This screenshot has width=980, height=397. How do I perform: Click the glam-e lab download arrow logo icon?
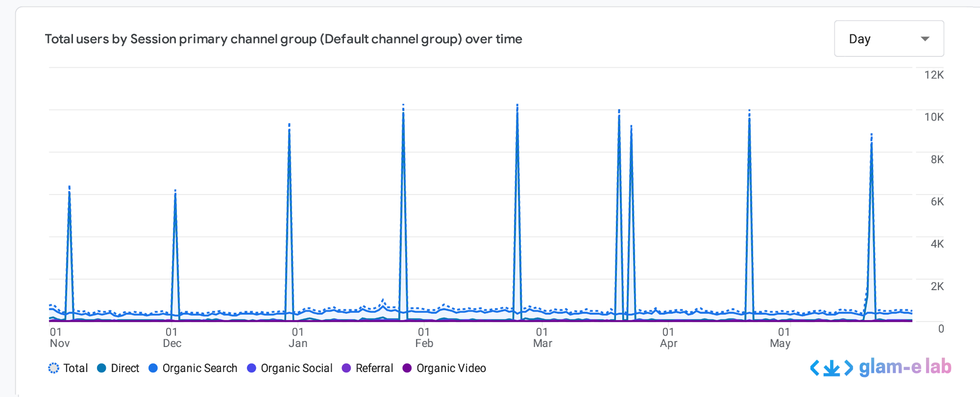(831, 368)
